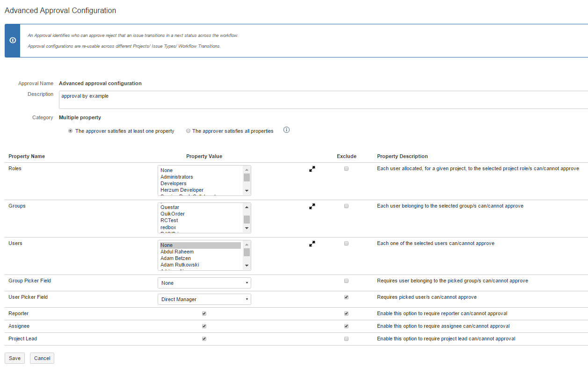The image size is (588, 375).
Task: Expand the Roles list with arrows icon
Action: tap(312, 169)
